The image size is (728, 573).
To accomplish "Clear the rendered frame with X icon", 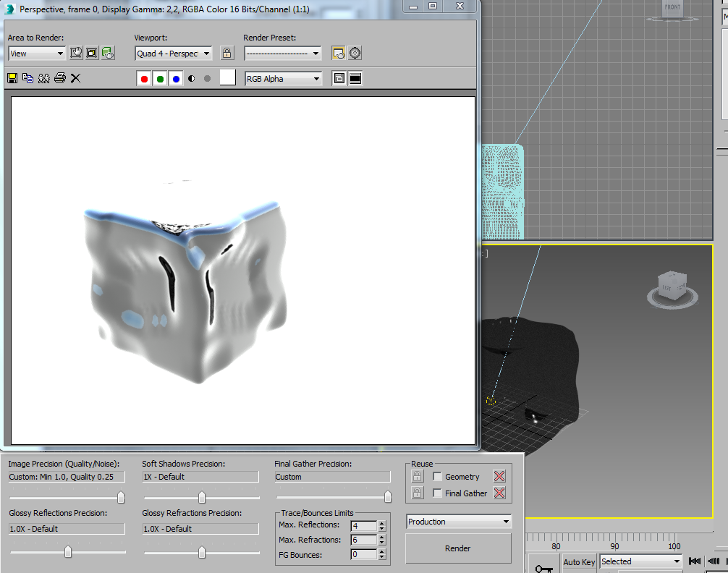I will click(x=75, y=78).
